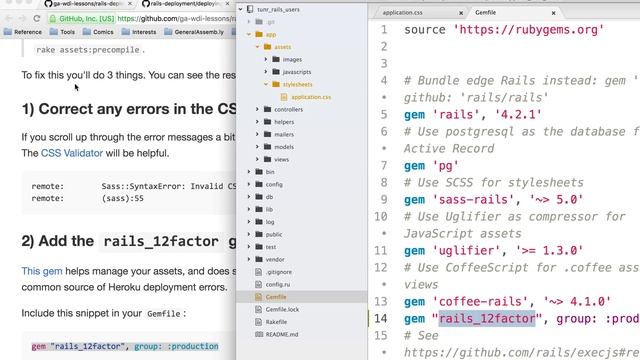Select the vendor folder icon
Image resolution: width=640 pixels, height=360 pixels.
pyautogui.click(x=259, y=259)
